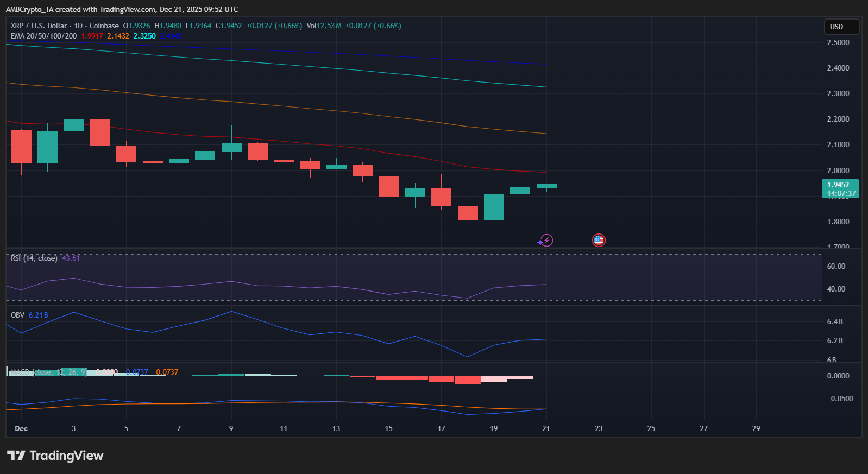The image size is (868, 474).
Task: Click the orange MACD signal value -0.0737
Action: pyautogui.click(x=165, y=372)
